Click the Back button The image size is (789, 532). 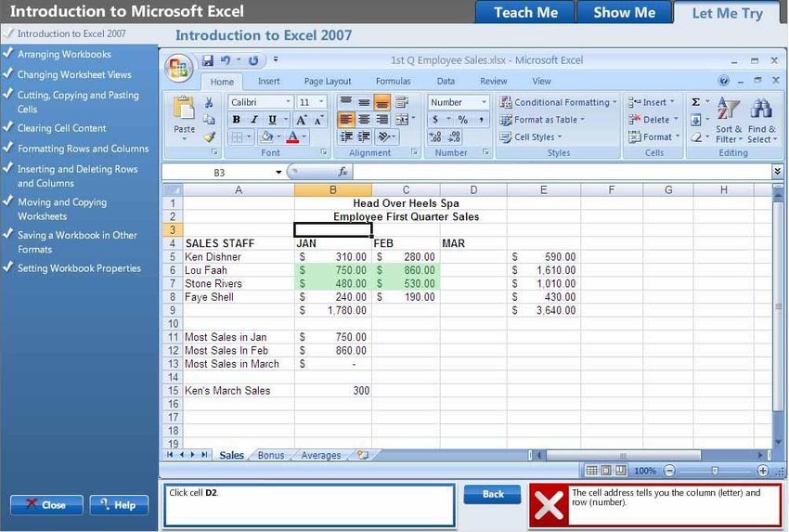[x=493, y=494]
